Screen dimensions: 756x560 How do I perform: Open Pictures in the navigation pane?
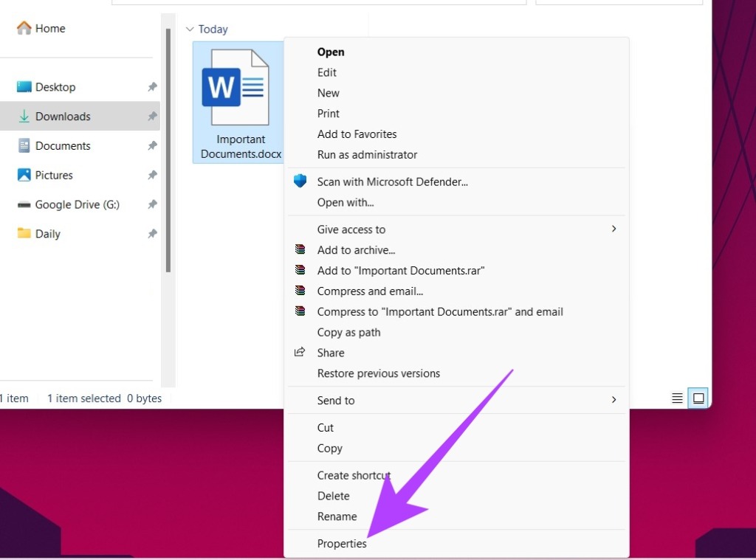click(54, 176)
